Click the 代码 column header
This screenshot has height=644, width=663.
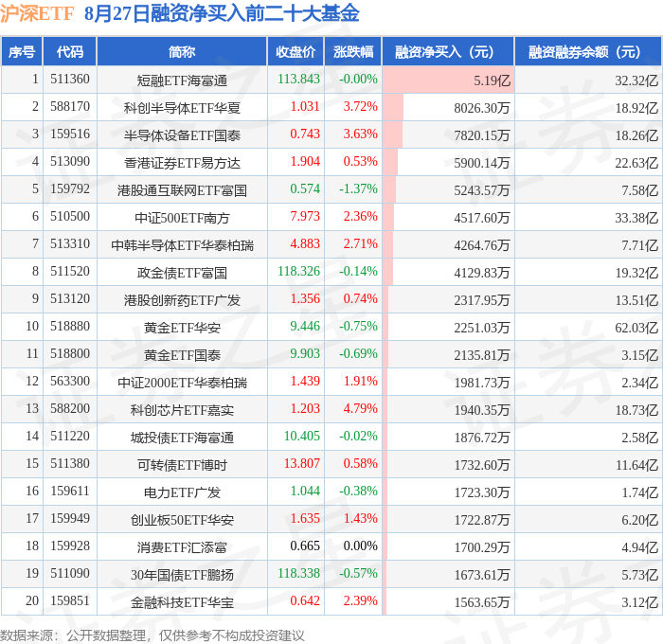coord(70,52)
